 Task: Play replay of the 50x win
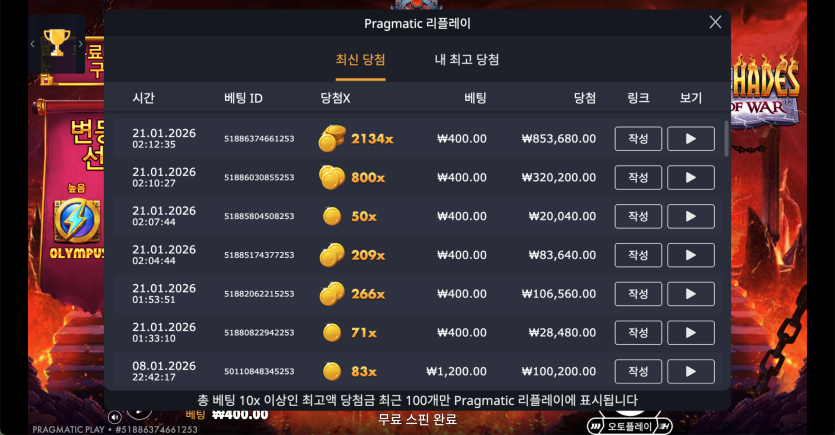pos(691,216)
